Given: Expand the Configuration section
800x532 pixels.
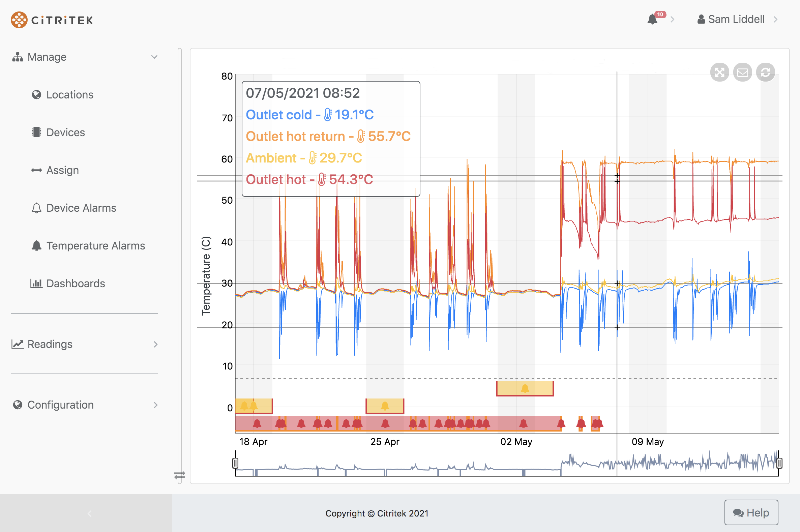Looking at the screenshot, I should click(x=156, y=405).
